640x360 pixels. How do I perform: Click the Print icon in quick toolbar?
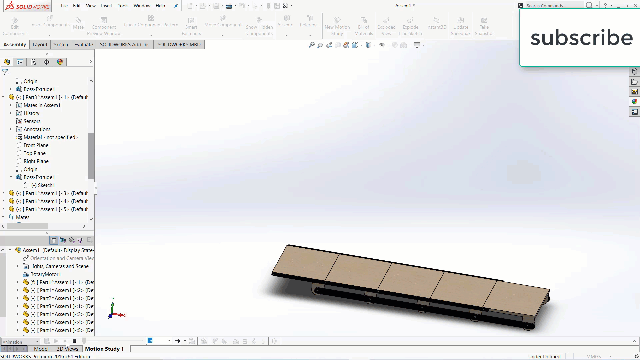[229, 6]
